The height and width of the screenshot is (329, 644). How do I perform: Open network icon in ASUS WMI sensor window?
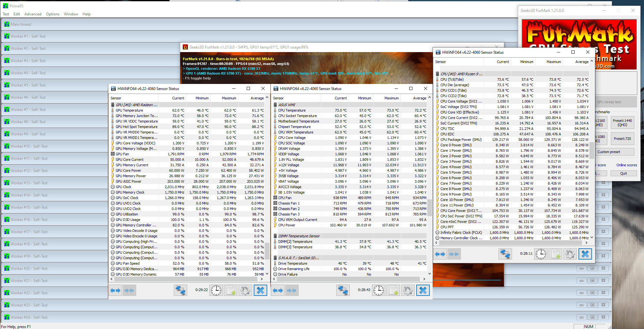click(343, 290)
